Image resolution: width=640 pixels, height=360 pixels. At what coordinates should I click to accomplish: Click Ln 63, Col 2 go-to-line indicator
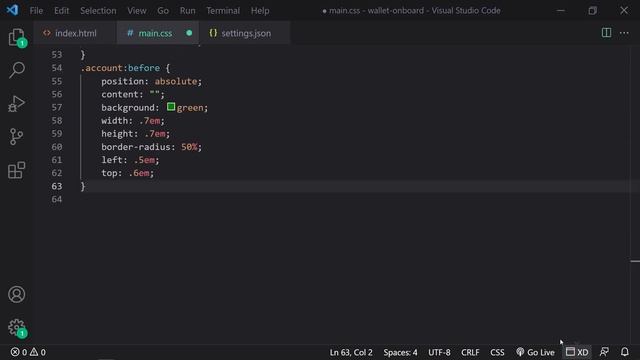tap(351, 352)
